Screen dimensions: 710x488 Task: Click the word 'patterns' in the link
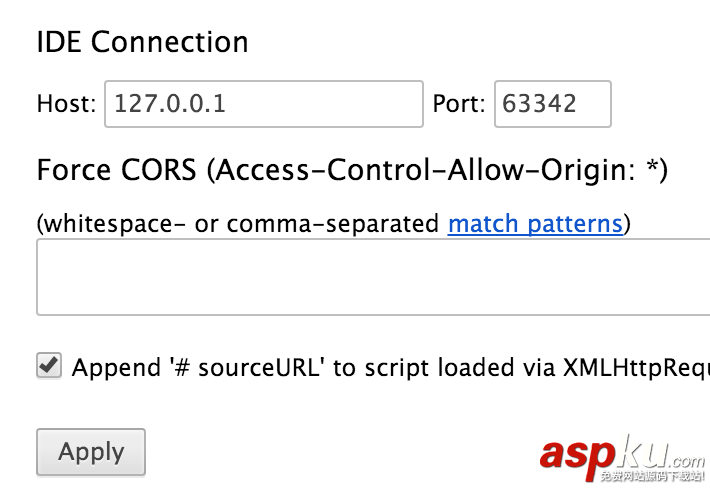click(x=575, y=223)
